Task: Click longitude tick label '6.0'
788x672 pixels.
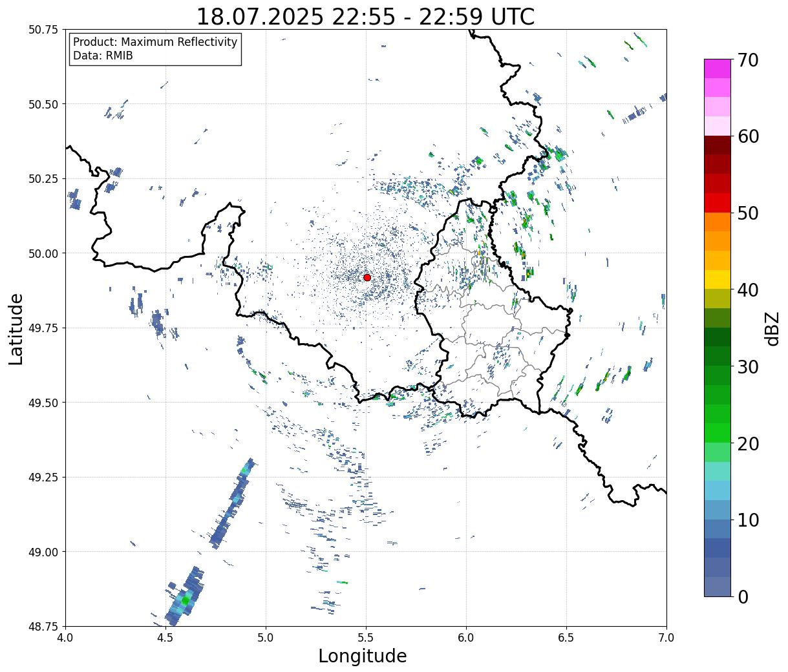Action: [x=466, y=638]
